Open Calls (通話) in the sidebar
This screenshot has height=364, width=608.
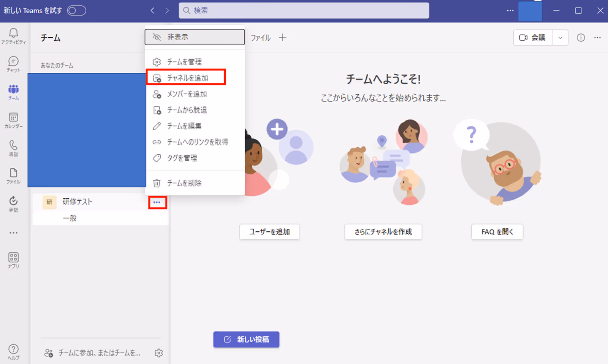click(x=14, y=148)
